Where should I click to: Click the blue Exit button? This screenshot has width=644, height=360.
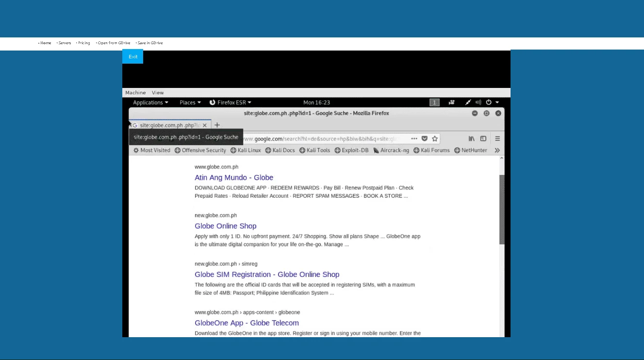[133, 57]
